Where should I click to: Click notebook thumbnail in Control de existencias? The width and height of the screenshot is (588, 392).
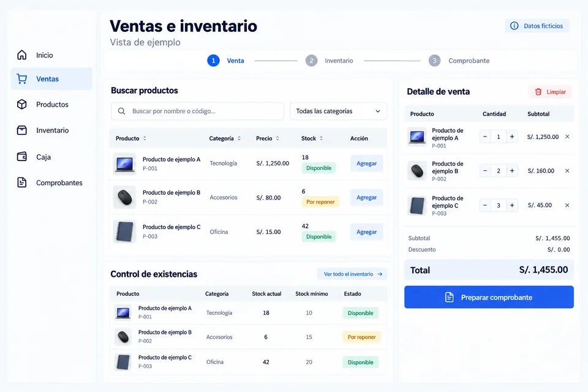coord(123,362)
